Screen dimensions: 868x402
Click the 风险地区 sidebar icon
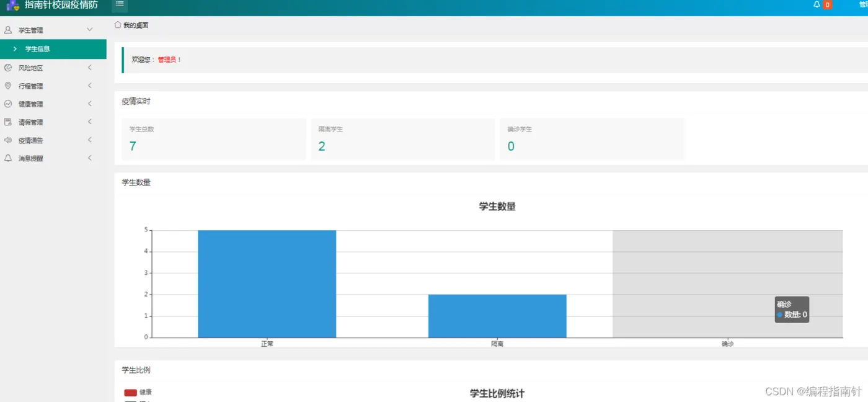[8, 68]
